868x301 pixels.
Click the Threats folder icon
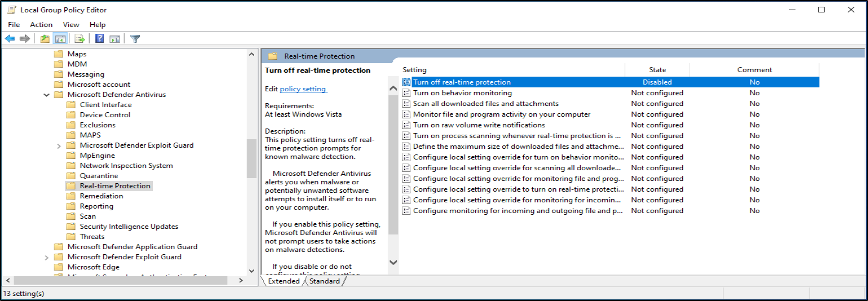click(x=71, y=237)
